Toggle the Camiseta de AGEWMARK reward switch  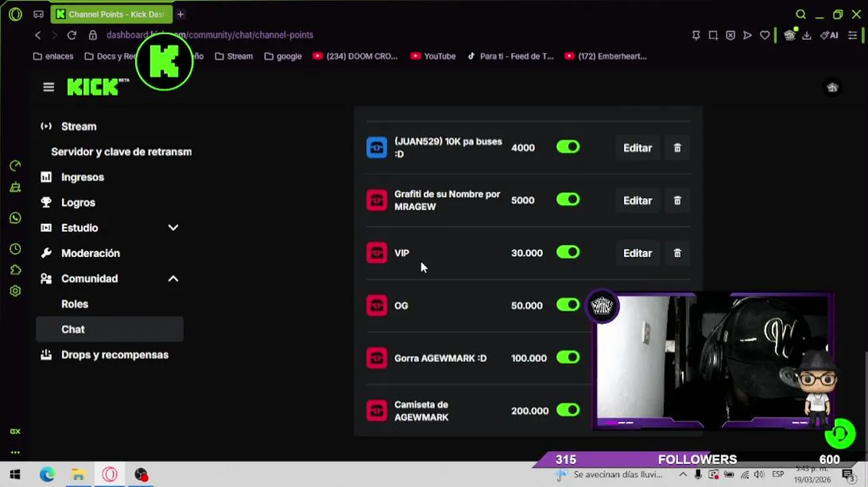pyautogui.click(x=568, y=410)
